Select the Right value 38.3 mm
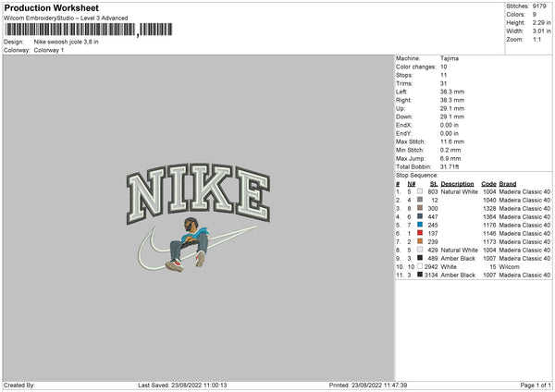 (452, 100)
